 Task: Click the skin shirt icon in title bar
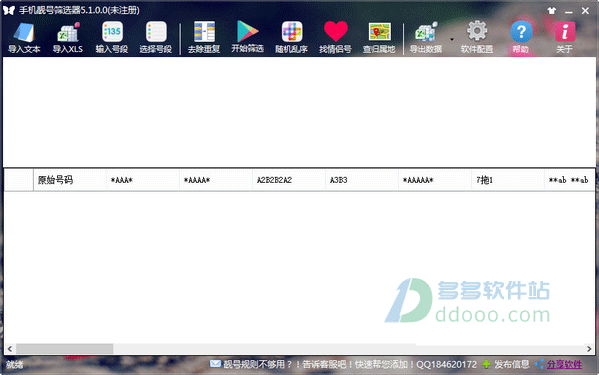(552, 11)
